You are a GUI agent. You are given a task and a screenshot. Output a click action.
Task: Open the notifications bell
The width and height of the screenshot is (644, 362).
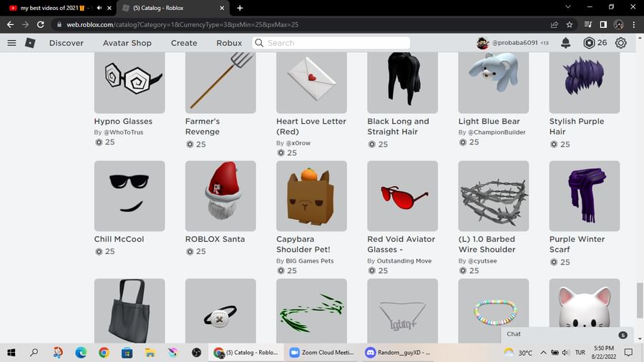click(x=565, y=43)
